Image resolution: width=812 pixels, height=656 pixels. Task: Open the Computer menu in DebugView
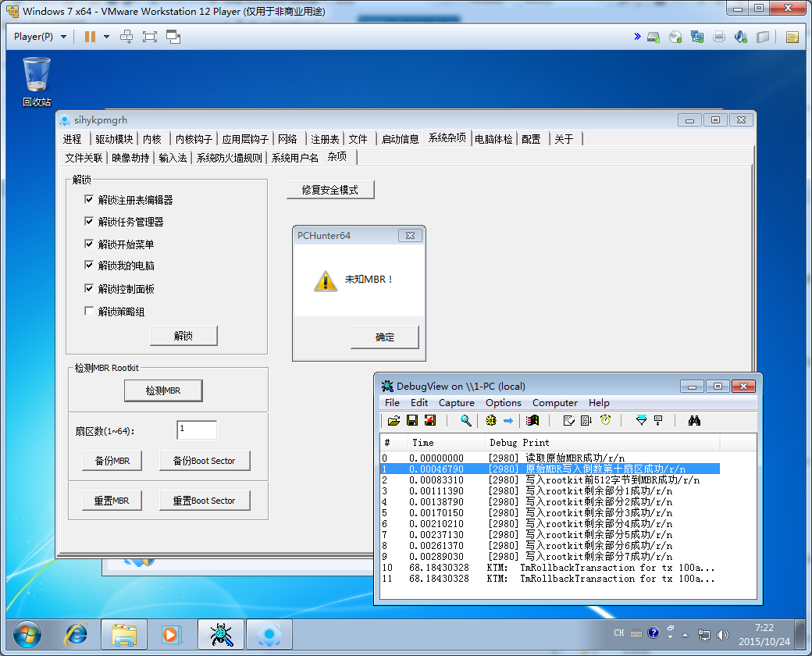[554, 403]
